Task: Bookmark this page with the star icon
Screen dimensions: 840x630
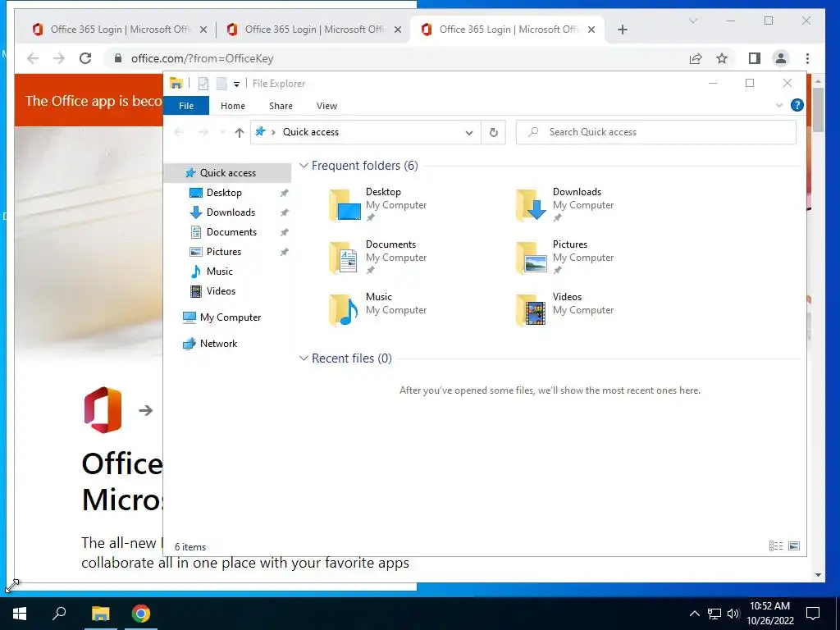Action: coord(722,58)
